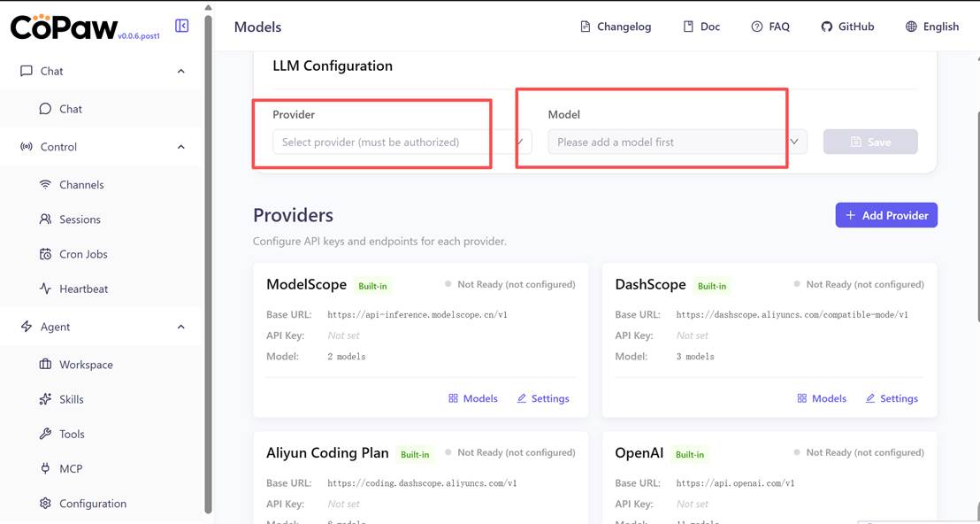
Task: Click the DashScope Base URL text
Action: (792, 314)
